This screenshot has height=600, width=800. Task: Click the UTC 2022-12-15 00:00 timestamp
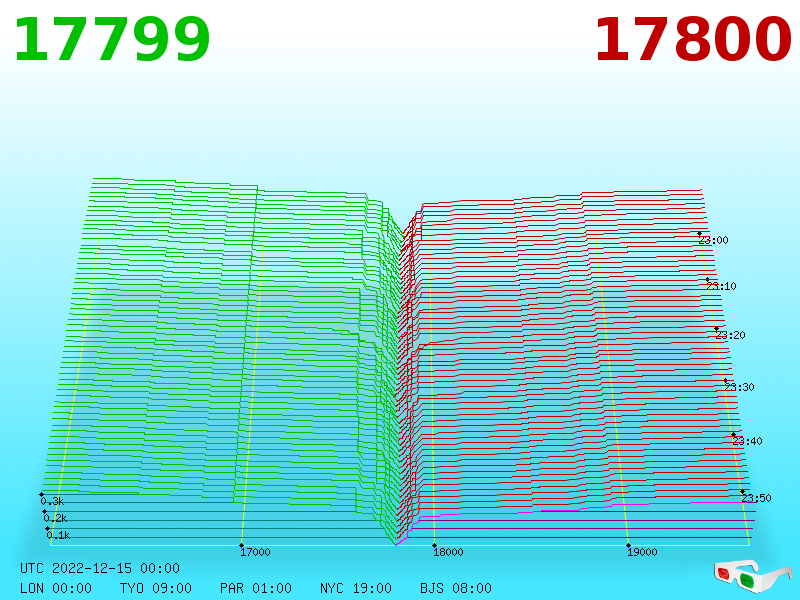coord(100,568)
